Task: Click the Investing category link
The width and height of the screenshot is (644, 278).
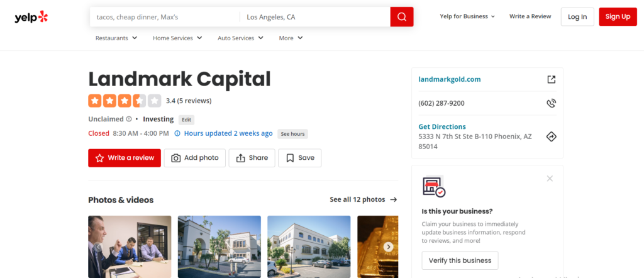Action: pyautogui.click(x=158, y=119)
